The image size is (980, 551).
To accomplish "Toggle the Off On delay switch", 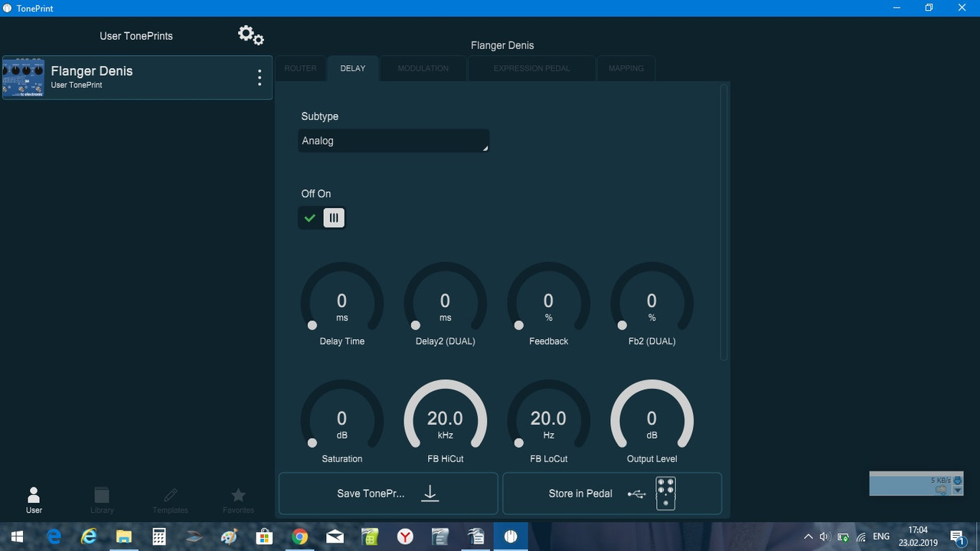I will [x=322, y=218].
